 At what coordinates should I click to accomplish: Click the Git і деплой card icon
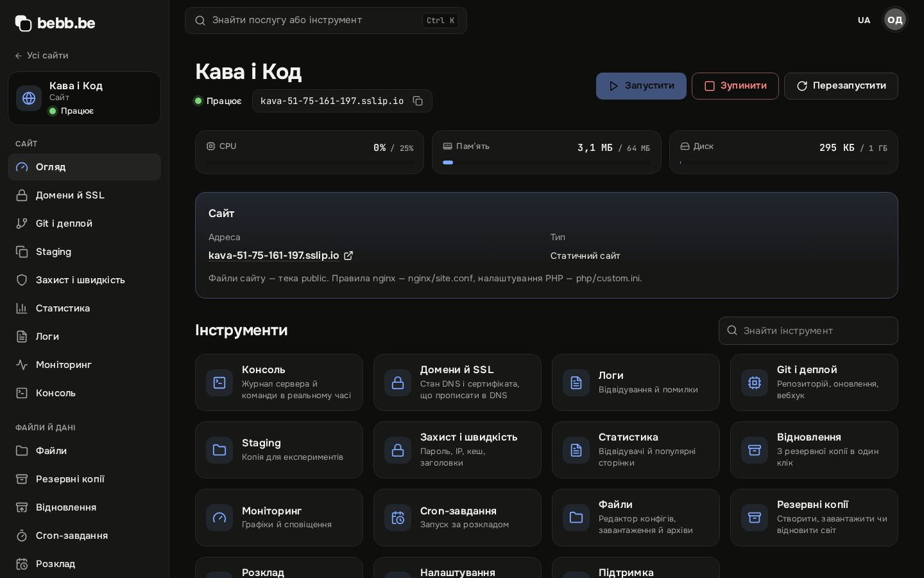click(x=755, y=383)
